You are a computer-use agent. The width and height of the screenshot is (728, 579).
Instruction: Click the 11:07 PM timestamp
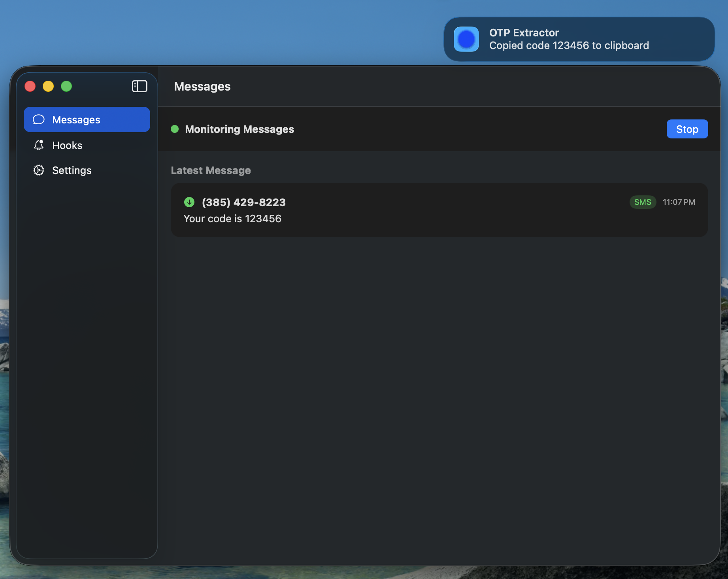(x=679, y=202)
